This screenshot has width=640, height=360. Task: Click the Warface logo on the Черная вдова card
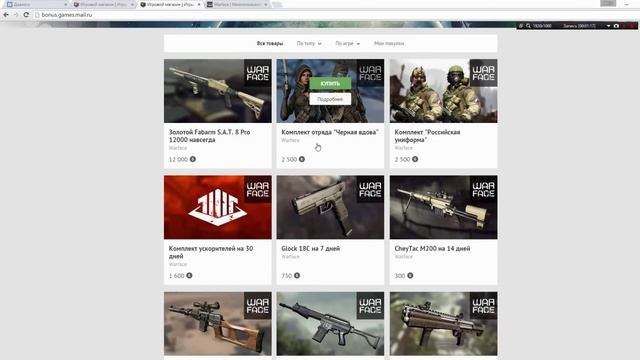pos(370,73)
